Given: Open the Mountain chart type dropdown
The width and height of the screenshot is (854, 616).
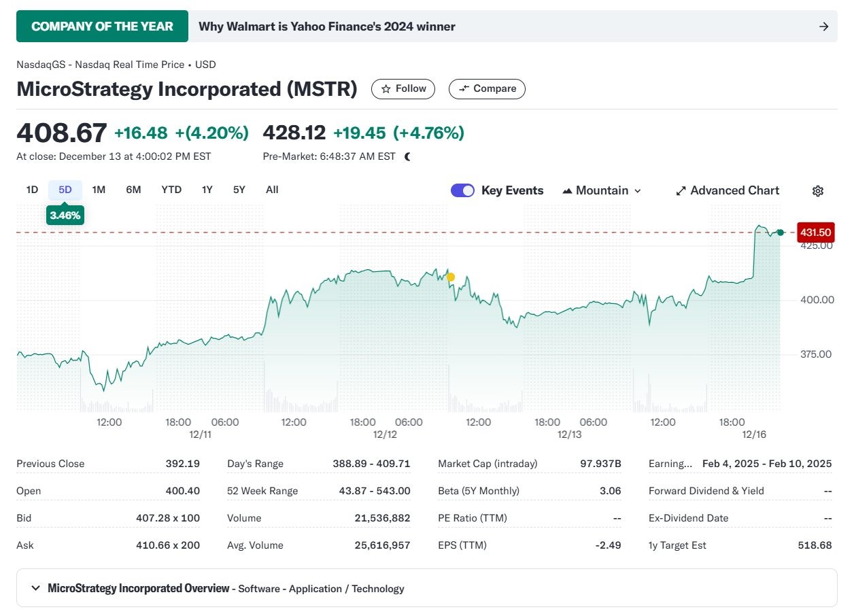Looking at the screenshot, I should tap(602, 190).
